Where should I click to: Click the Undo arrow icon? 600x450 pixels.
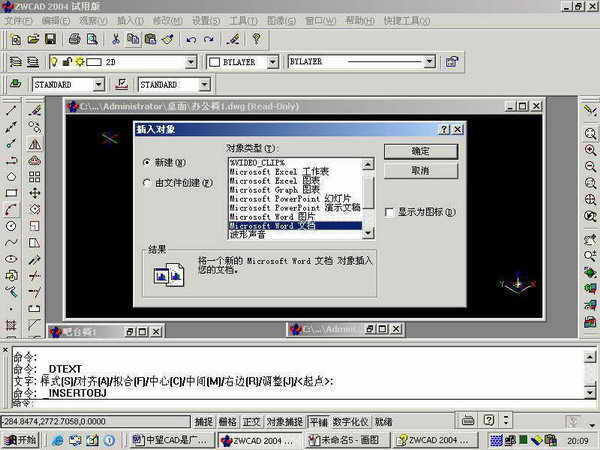(x=191, y=39)
